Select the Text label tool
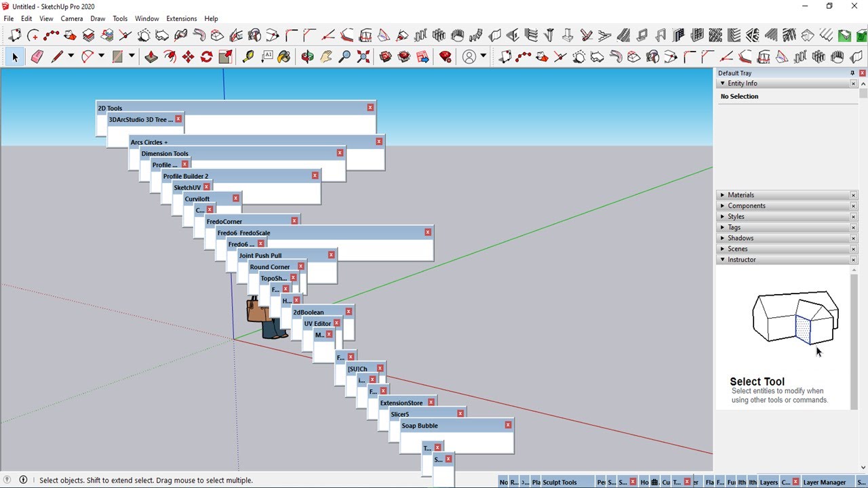 click(267, 57)
